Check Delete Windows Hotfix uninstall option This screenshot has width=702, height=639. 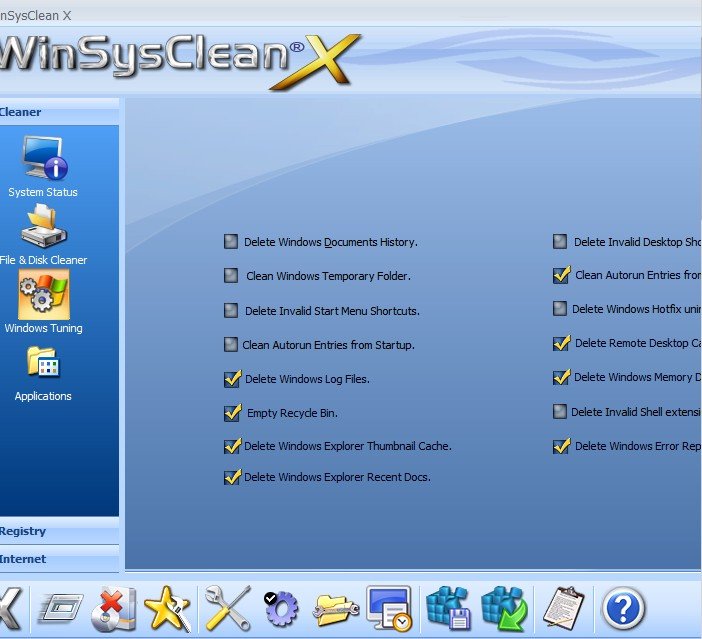click(560, 309)
